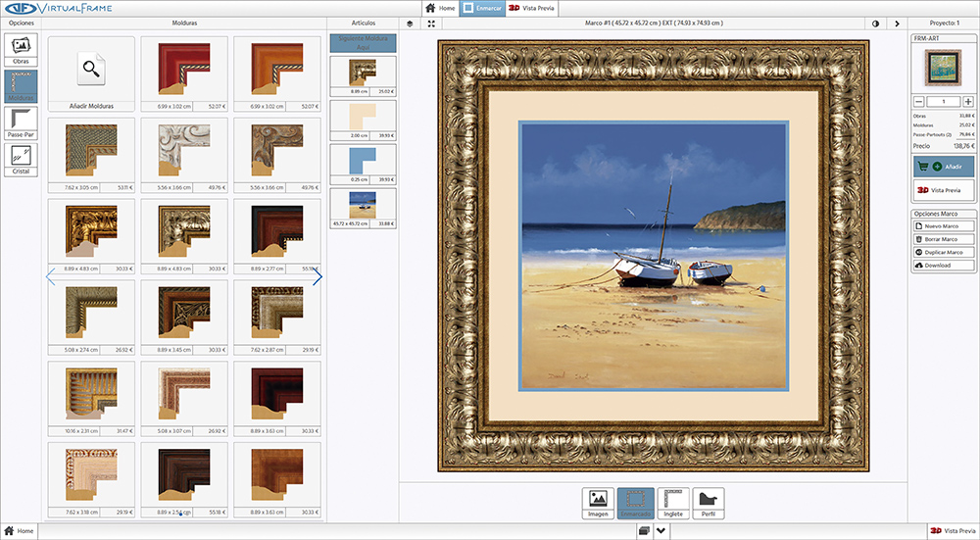Choose the silver-gold ornate 8.89 x 4.83 molding
The width and height of the screenshot is (980, 540).
[184, 236]
